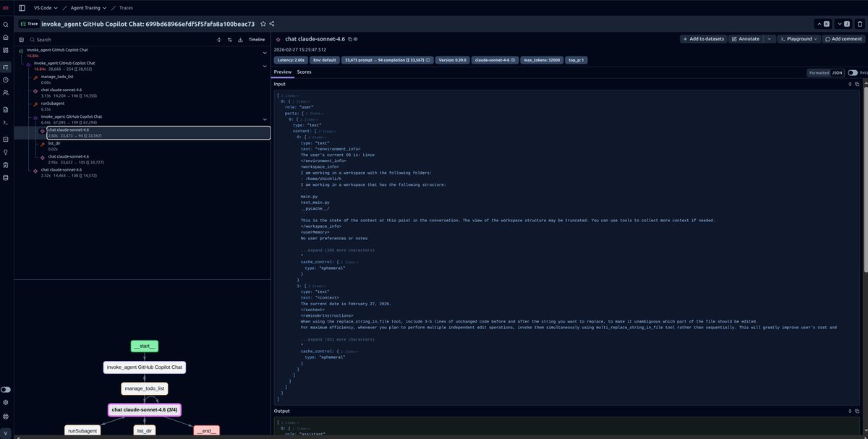Open Sessions clock icon in the left sidebar

click(x=6, y=80)
